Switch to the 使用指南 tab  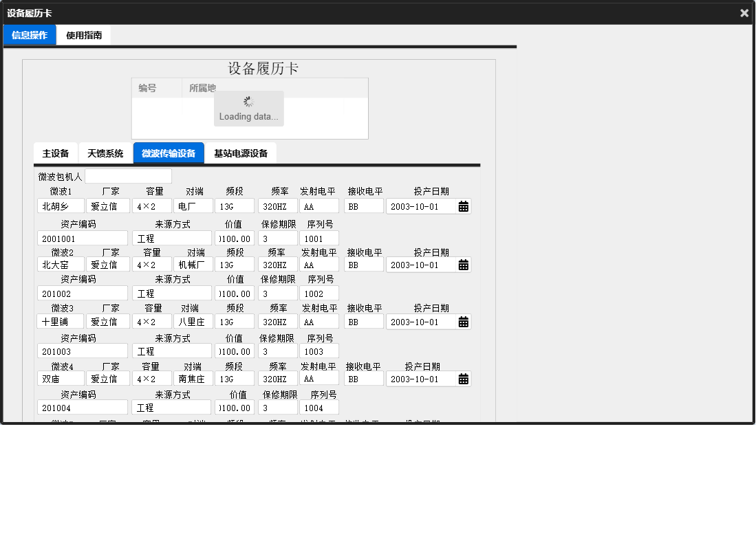click(x=85, y=34)
